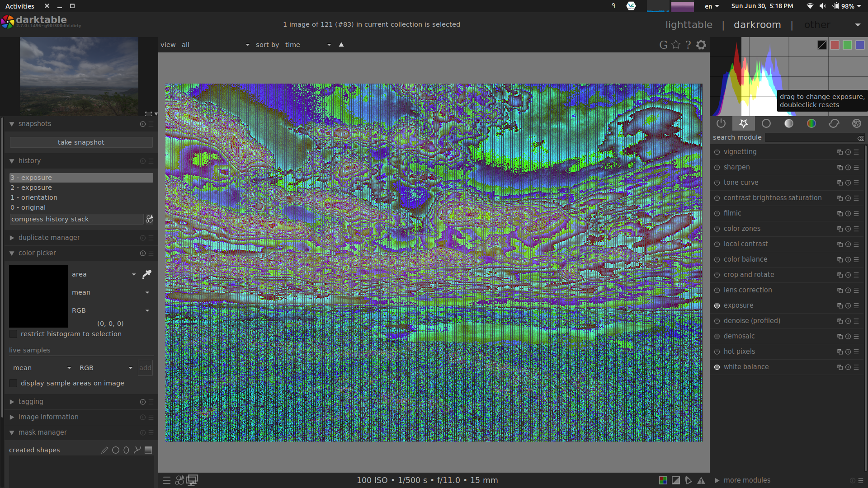Toggle histogram green channel swatch
The height and width of the screenshot is (488, 868).
848,45
